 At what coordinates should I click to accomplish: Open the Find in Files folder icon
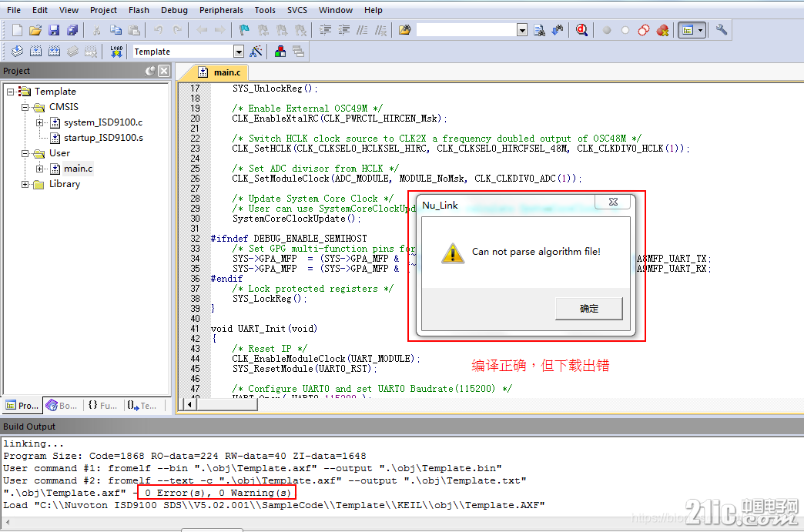404,30
